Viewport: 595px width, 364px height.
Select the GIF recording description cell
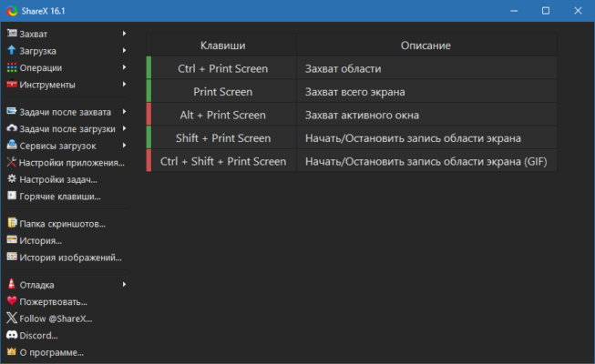(x=426, y=161)
